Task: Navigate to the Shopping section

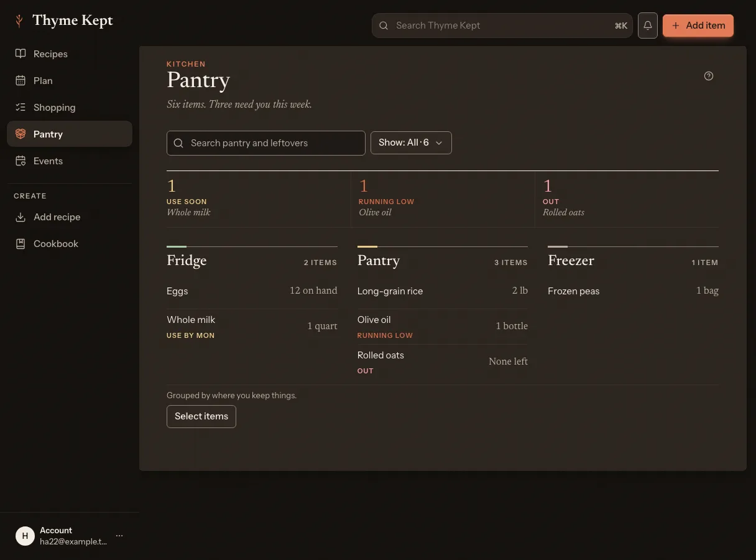Action: [x=70, y=107]
